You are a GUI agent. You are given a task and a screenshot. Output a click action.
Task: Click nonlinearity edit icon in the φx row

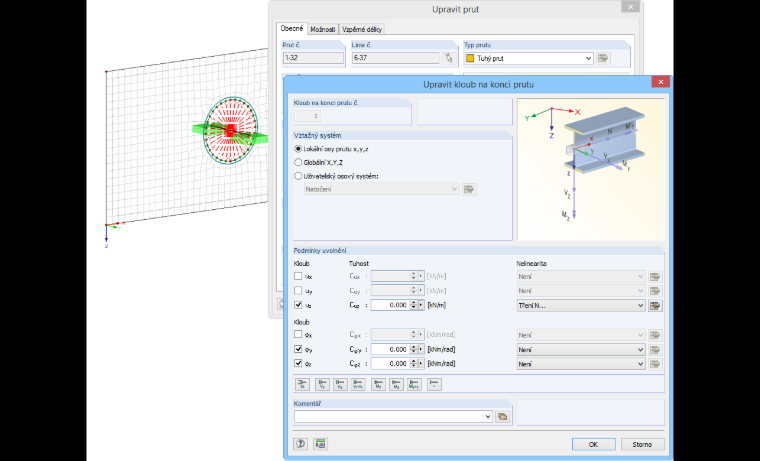[655, 335]
